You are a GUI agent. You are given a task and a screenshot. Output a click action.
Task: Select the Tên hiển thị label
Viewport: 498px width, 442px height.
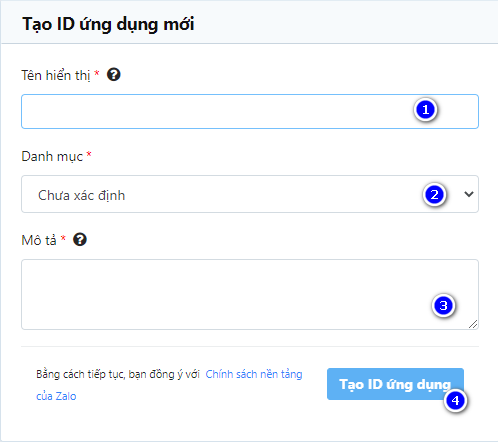[56, 75]
